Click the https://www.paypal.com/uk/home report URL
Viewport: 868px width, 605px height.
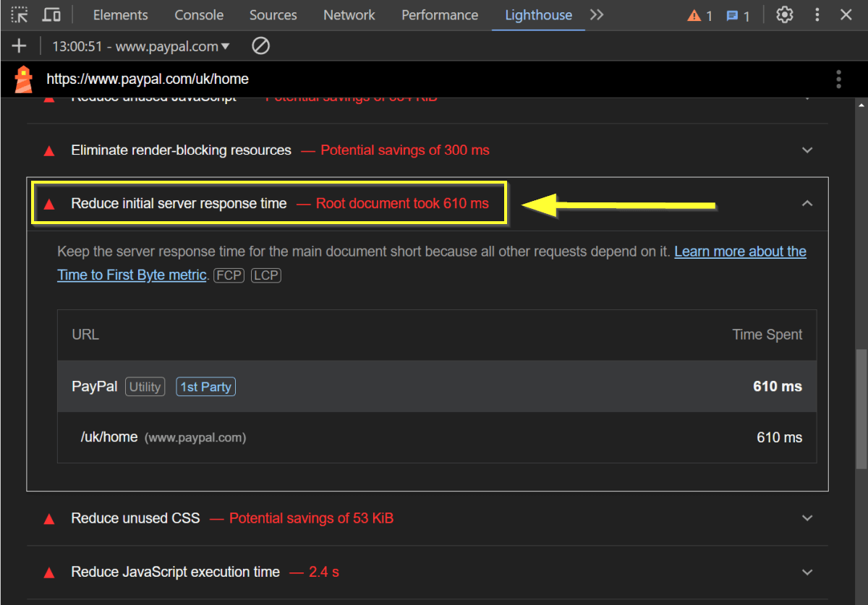point(148,79)
